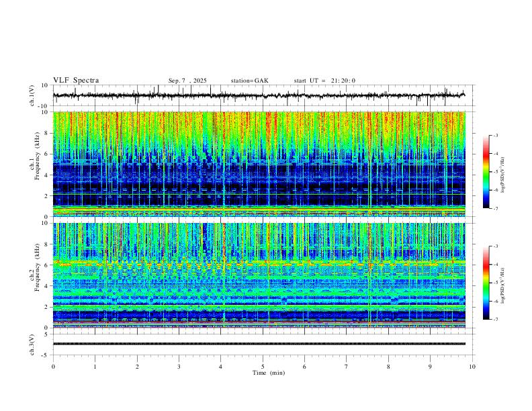The width and height of the screenshot is (532, 411).
Task: Click the 'ch.1(V)' waveform axis label
Action: tap(32, 95)
